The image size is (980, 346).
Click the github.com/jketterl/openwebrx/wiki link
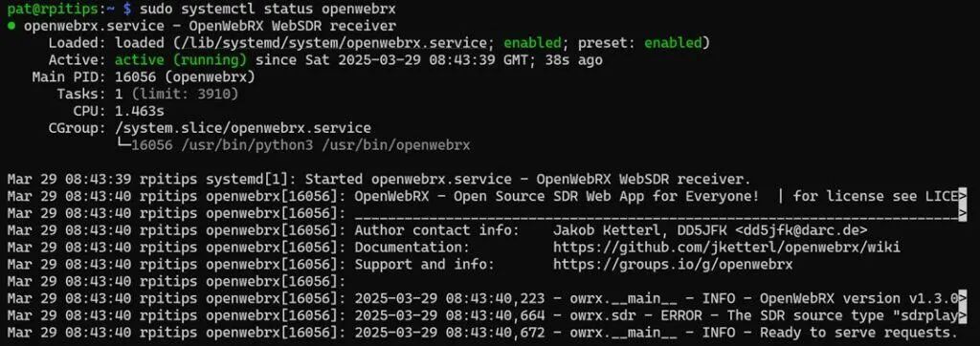[726, 248]
